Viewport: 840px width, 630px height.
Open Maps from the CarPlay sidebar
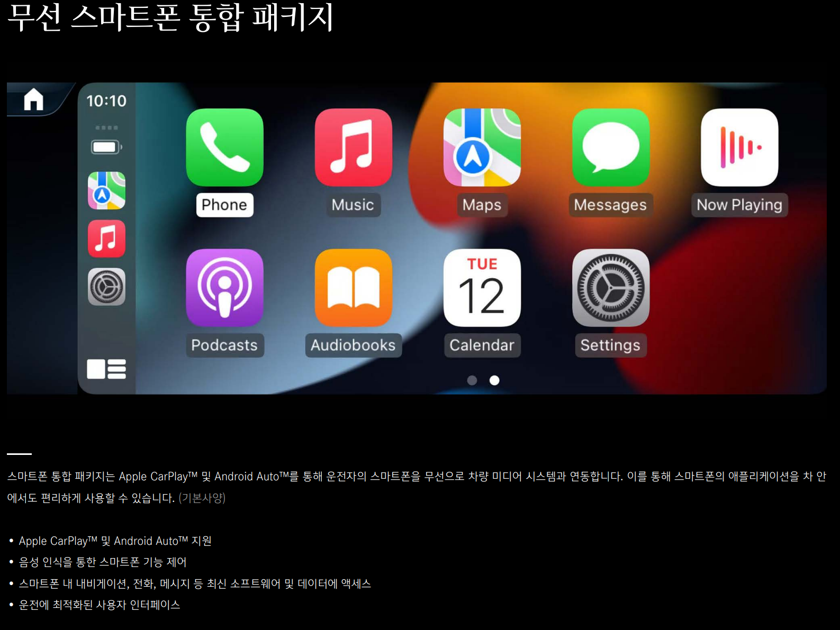point(106,190)
